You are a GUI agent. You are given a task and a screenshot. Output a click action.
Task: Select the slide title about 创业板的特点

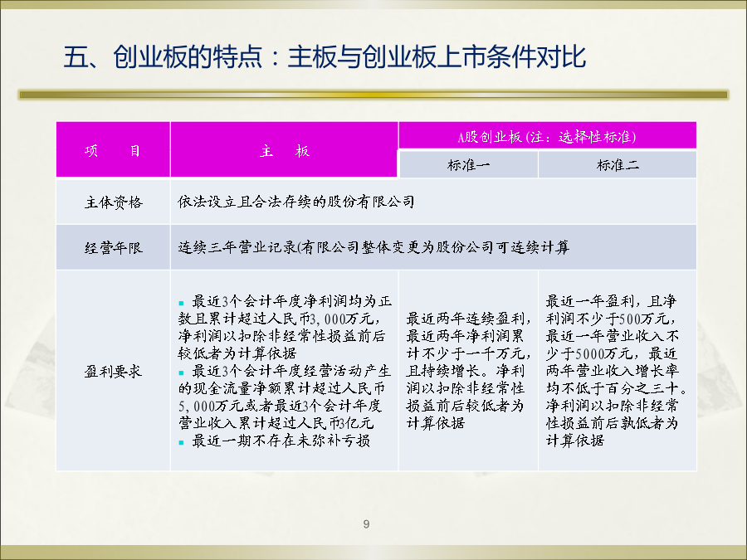pos(325,57)
